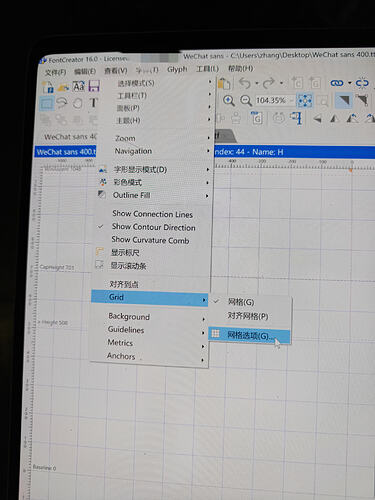The width and height of the screenshot is (375, 500).
Task: Click the zoom out magnifier
Action: coord(246,100)
